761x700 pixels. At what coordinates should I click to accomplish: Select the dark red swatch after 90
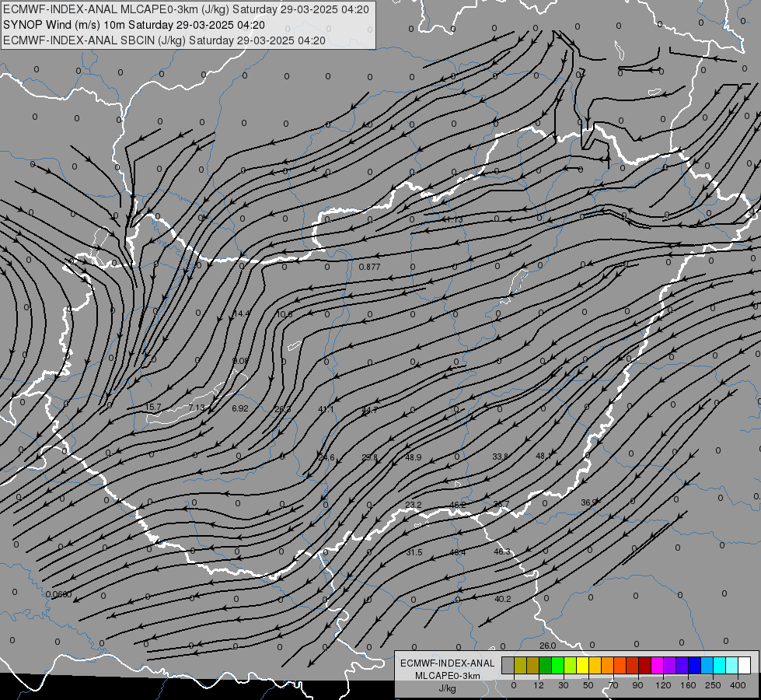[x=644, y=665]
